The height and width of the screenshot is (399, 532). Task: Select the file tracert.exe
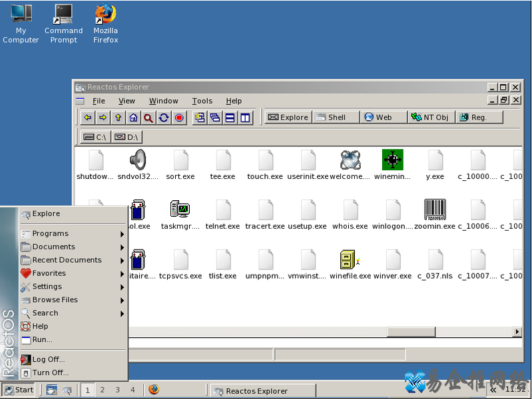[265, 214]
